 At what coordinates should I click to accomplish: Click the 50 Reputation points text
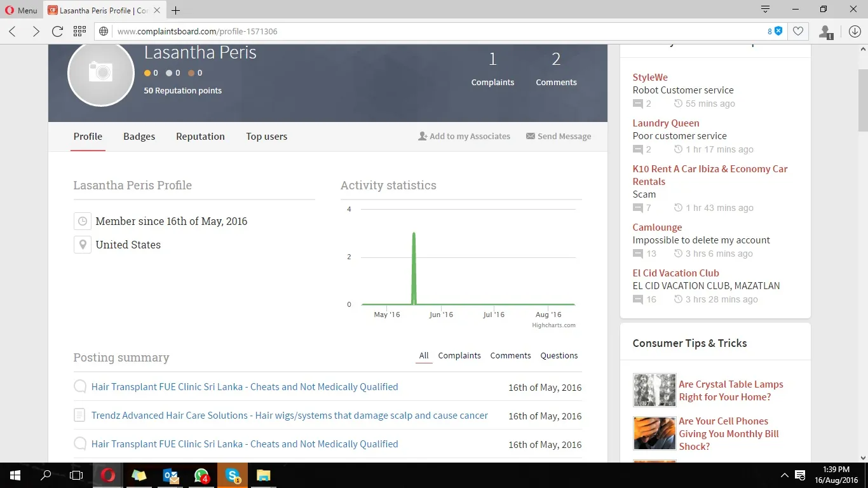point(183,90)
